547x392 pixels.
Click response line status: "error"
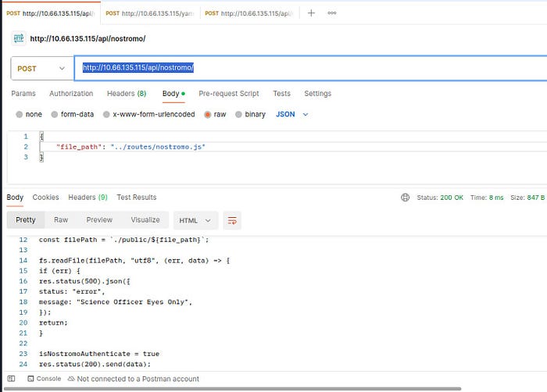tap(72, 291)
